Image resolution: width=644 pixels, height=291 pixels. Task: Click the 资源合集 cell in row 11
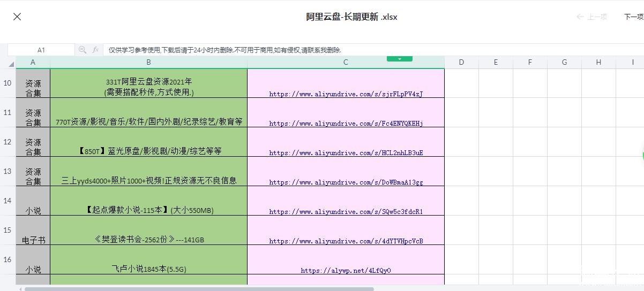pos(33,112)
